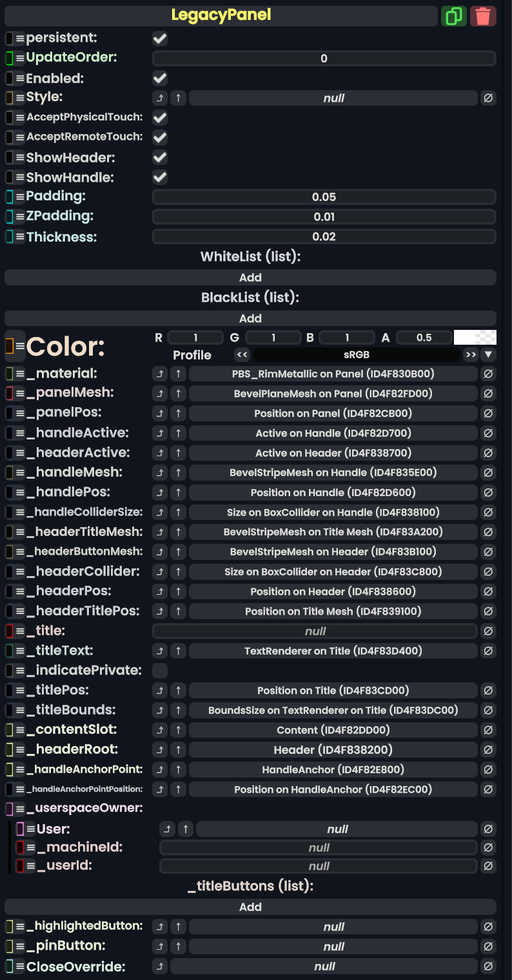
Task: Switch to next color profile arrow
Action: click(471, 355)
